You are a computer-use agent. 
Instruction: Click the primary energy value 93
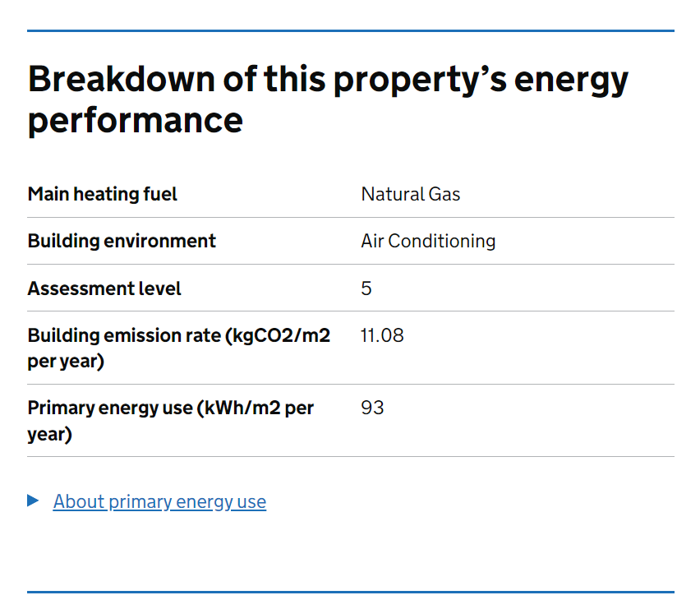(372, 408)
